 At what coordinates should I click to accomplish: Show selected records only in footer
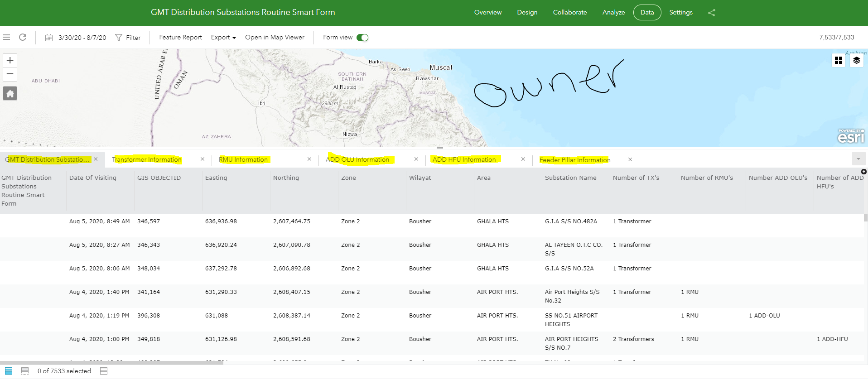point(25,371)
